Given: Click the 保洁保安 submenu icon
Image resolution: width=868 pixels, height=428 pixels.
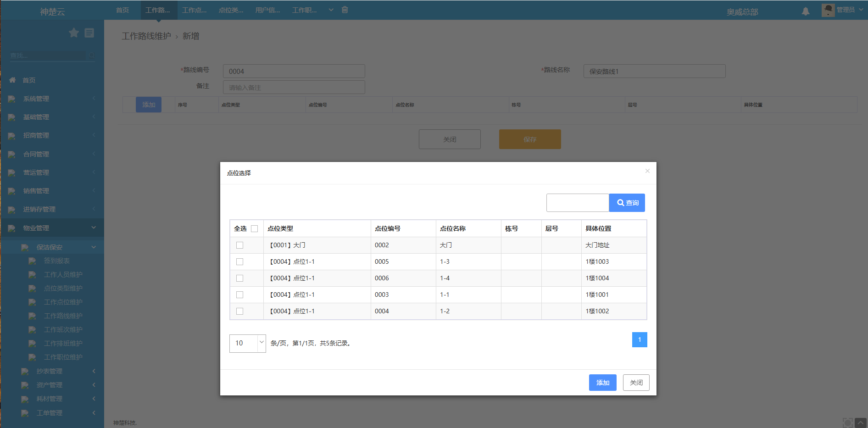Looking at the screenshot, I should coord(25,247).
